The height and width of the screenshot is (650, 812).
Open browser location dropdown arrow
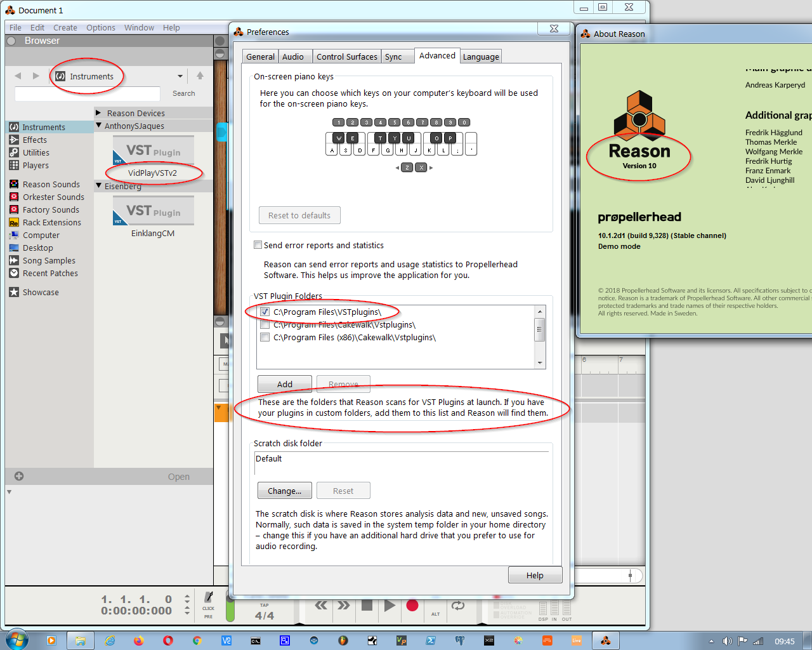click(180, 76)
